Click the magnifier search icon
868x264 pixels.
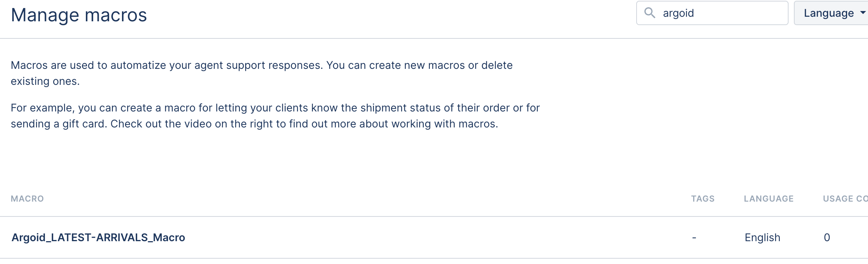(x=650, y=13)
